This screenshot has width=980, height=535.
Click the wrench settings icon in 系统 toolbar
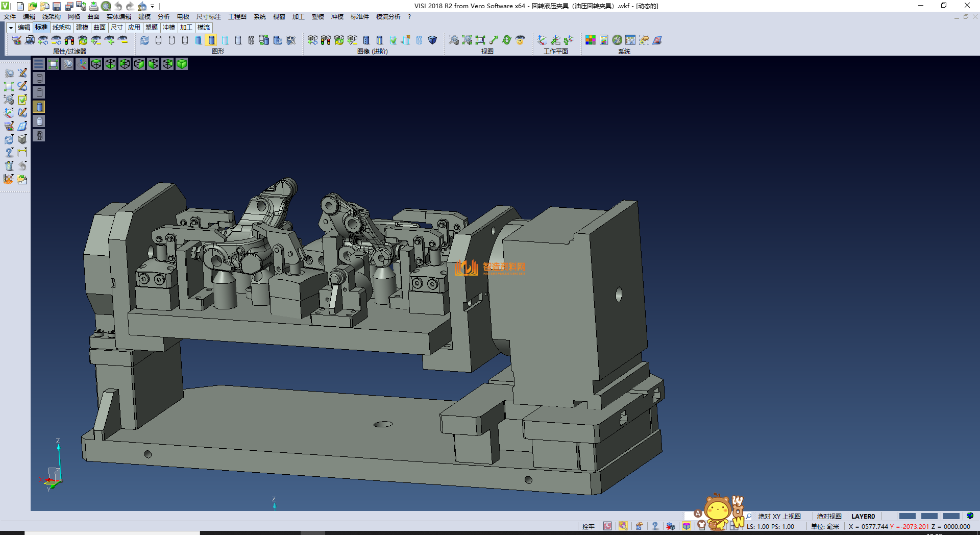pyautogui.click(x=617, y=40)
